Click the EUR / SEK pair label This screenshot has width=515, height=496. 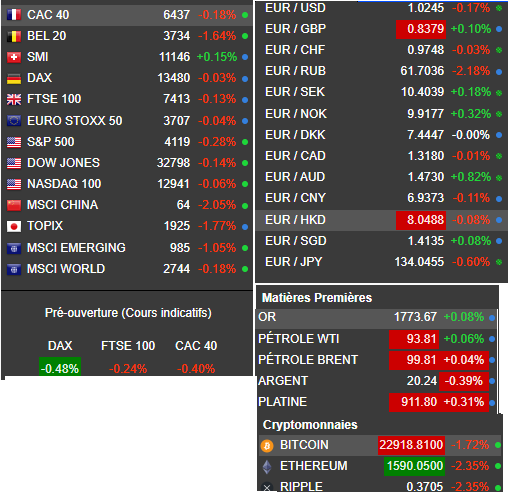(295, 92)
